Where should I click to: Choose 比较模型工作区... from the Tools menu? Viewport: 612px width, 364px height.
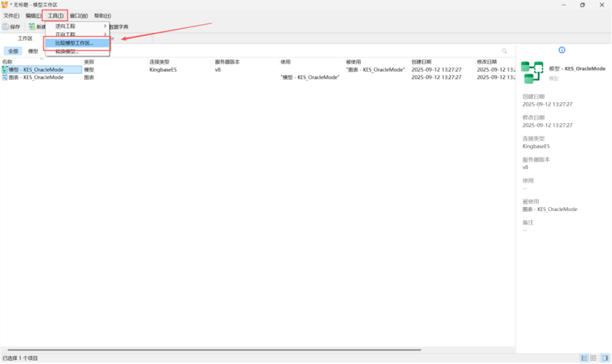click(74, 43)
